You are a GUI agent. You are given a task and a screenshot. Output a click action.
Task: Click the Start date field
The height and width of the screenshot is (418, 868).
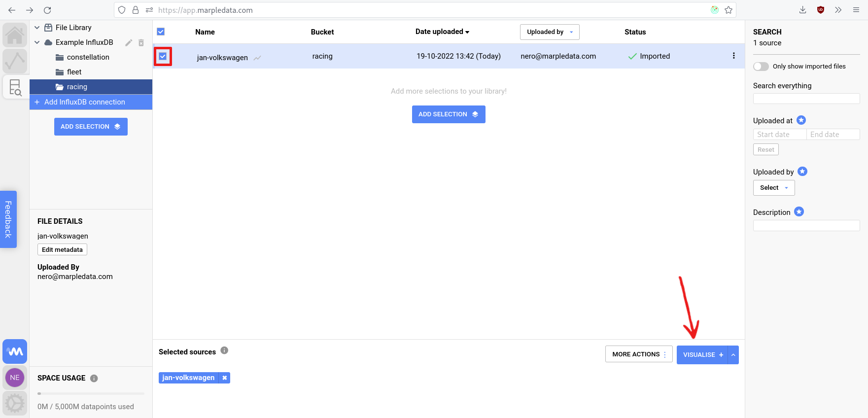(x=780, y=135)
